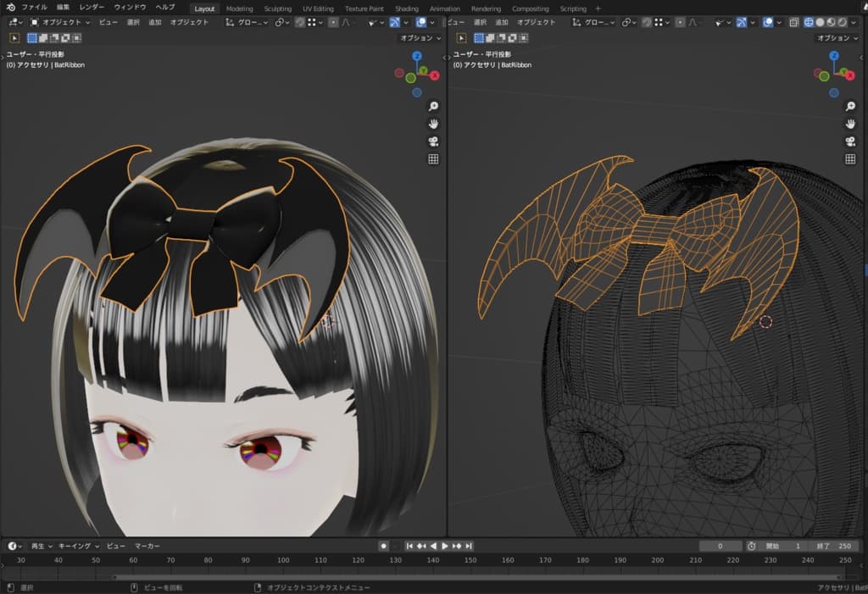
Task: Toggle camera view icon in left viewport
Action: click(433, 141)
